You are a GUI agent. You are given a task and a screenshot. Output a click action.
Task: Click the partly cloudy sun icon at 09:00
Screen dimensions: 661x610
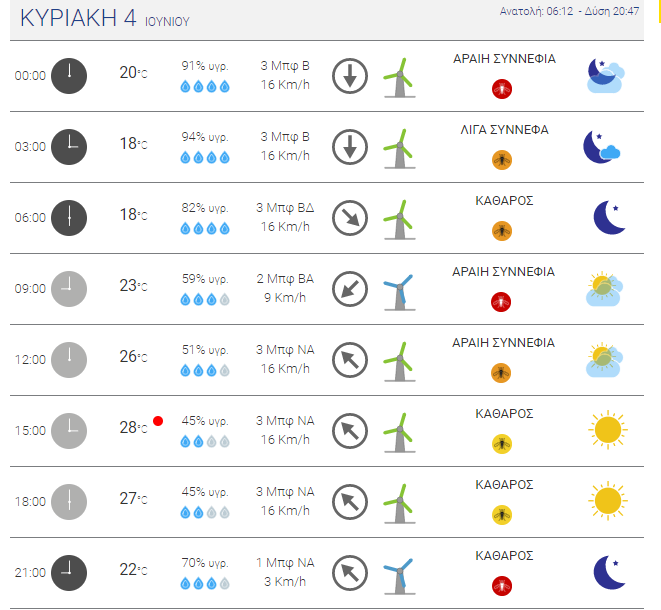coord(604,289)
